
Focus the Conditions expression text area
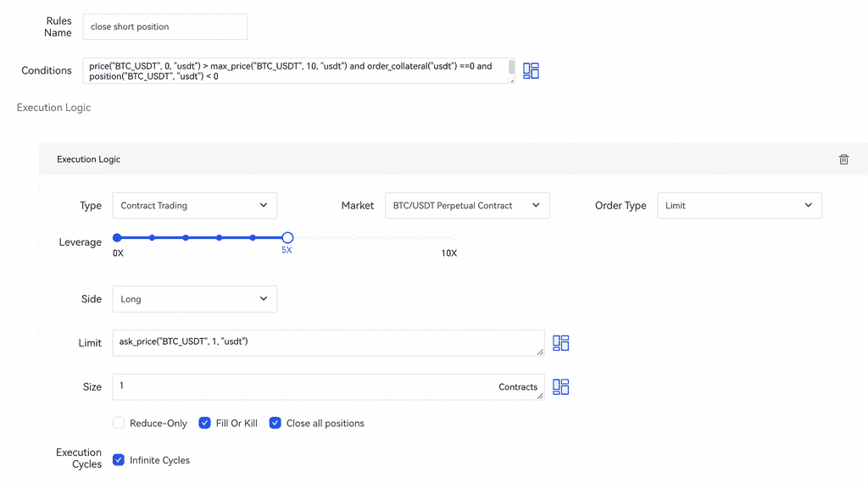pyautogui.click(x=297, y=71)
